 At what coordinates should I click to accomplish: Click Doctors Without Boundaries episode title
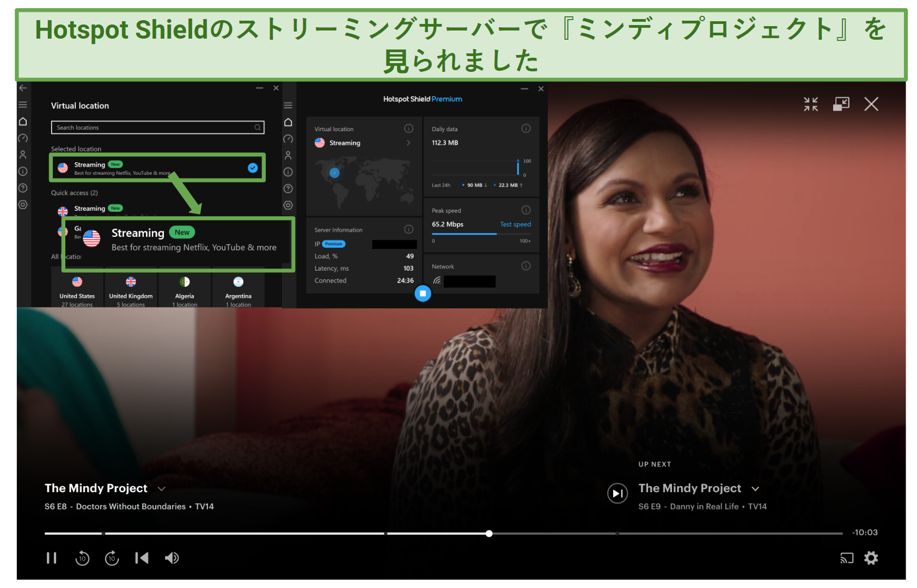pyautogui.click(x=131, y=506)
